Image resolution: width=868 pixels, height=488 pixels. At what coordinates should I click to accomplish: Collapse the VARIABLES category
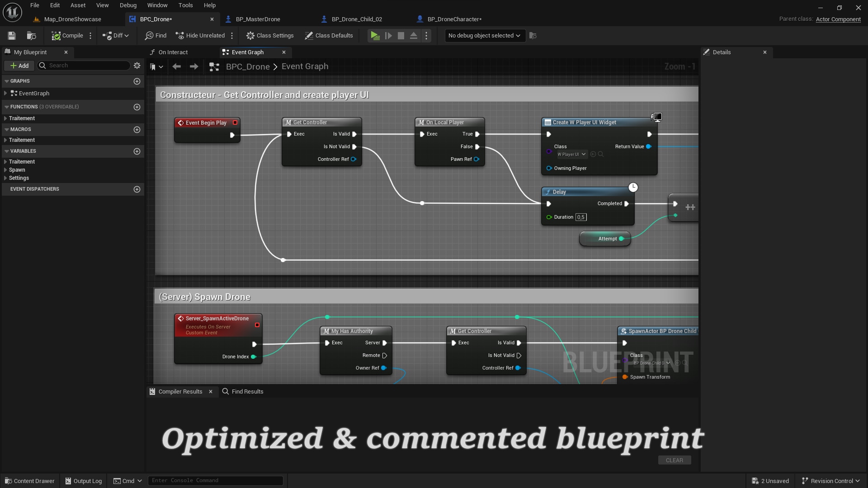[x=6, y=151]
